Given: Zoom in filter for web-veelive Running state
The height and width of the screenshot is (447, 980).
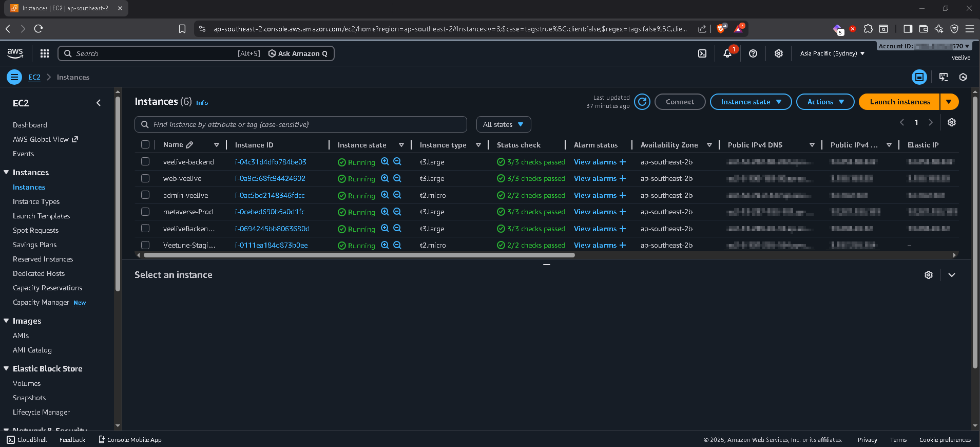Looking at the screenshot, I should coord(385,178).
